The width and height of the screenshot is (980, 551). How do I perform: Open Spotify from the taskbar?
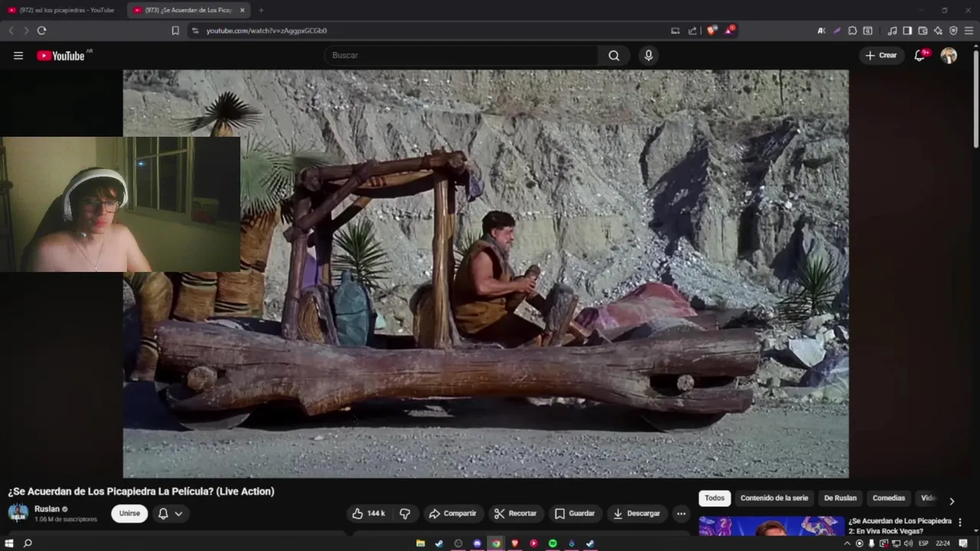[x=553, y=543]
